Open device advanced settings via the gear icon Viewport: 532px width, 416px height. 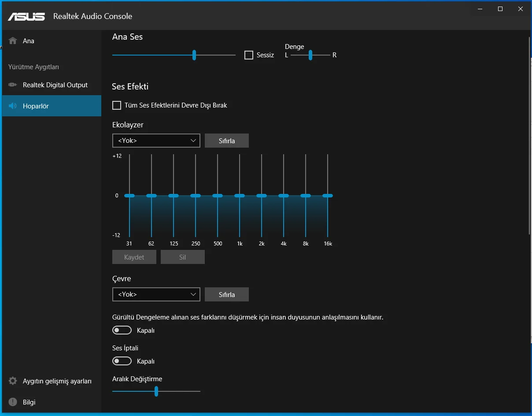12,381
